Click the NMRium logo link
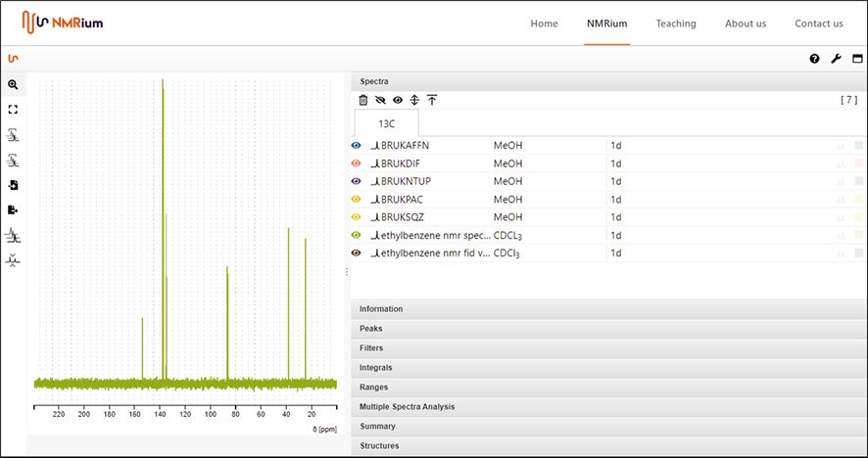This screenshot has height=458, width=868. (x=62, y=22)
